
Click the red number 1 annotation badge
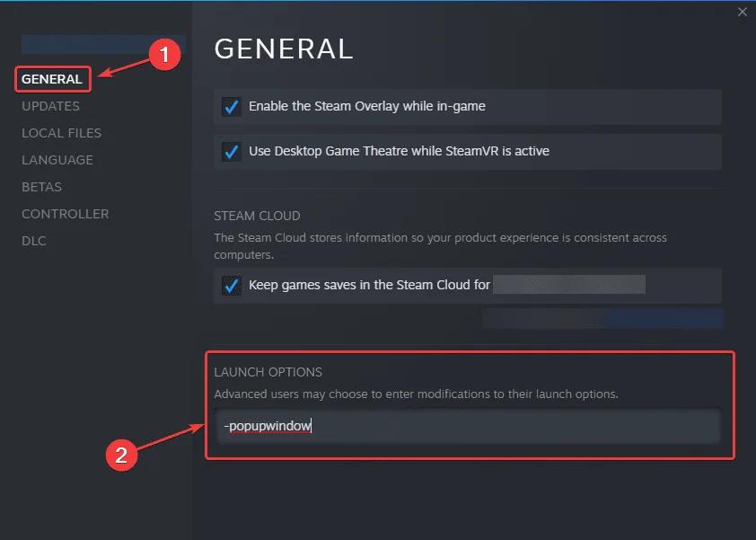point(163,55)
